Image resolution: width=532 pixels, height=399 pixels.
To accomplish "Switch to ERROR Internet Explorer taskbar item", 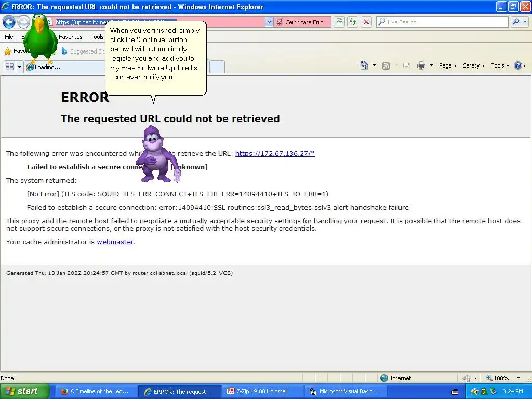I will (x=179, y=391).
